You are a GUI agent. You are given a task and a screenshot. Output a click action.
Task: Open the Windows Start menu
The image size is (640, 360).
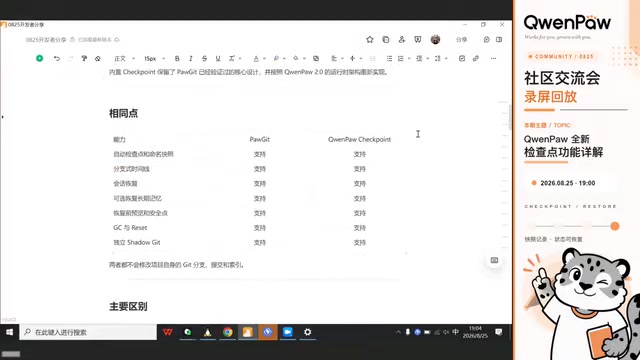tap(9, 332)
